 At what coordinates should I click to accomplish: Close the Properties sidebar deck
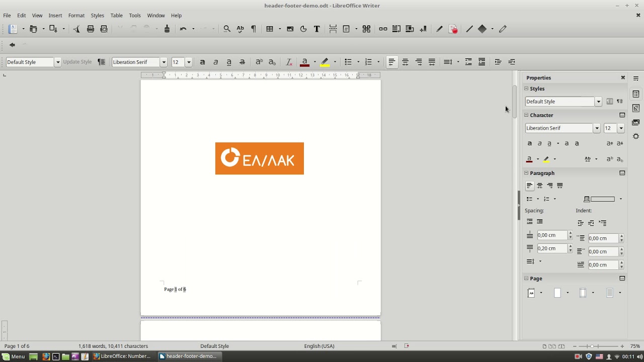click(623, 78)
